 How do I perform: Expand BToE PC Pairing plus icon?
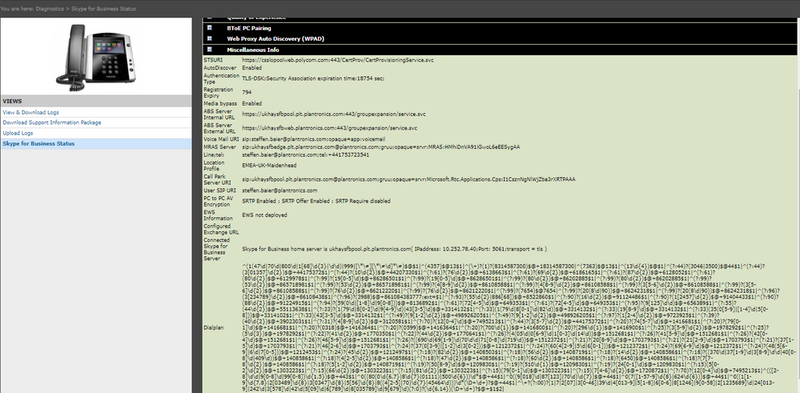coord(209,28)
